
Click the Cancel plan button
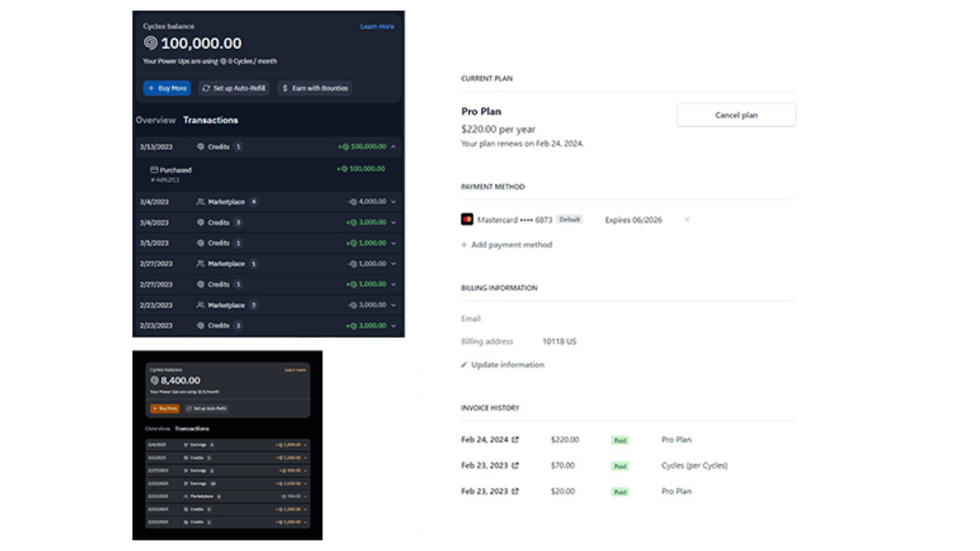[736, 115]
